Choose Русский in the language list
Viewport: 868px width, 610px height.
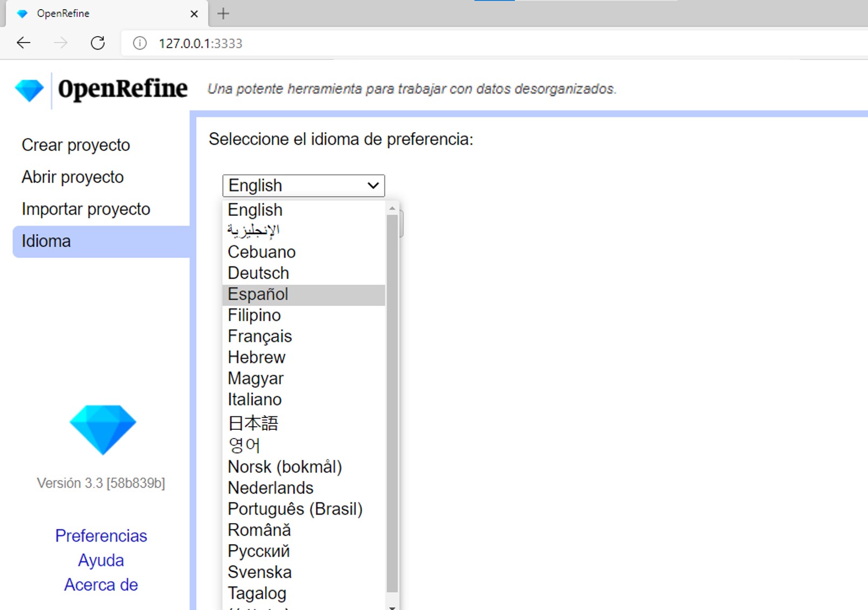[x=304, y=551]
